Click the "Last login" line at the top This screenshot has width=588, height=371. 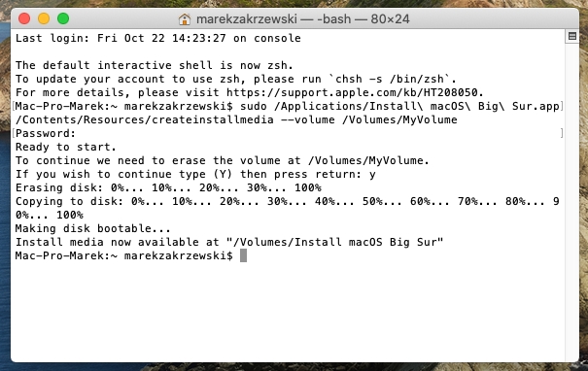pyautogui.click(x=157, y=38)
